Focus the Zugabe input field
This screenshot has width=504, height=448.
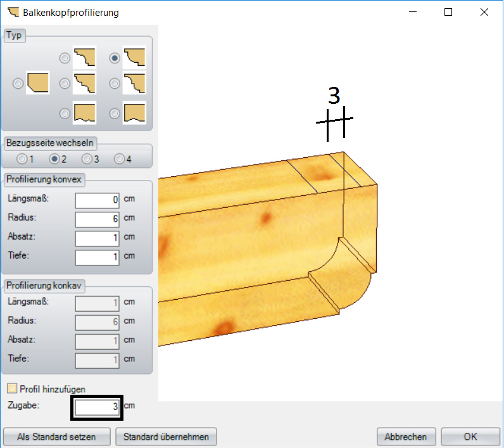click(97, 407)
